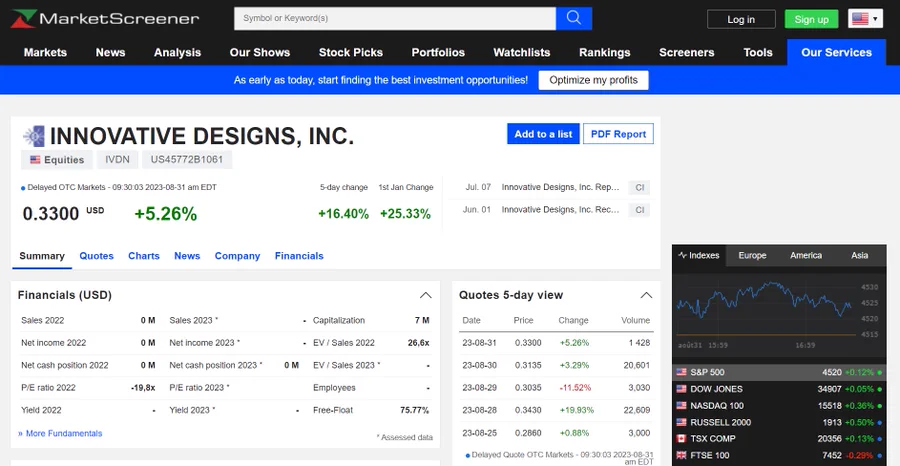Click the +25.33% 1st Jan change value
This screenshot has width=900, height=466.
405,214
